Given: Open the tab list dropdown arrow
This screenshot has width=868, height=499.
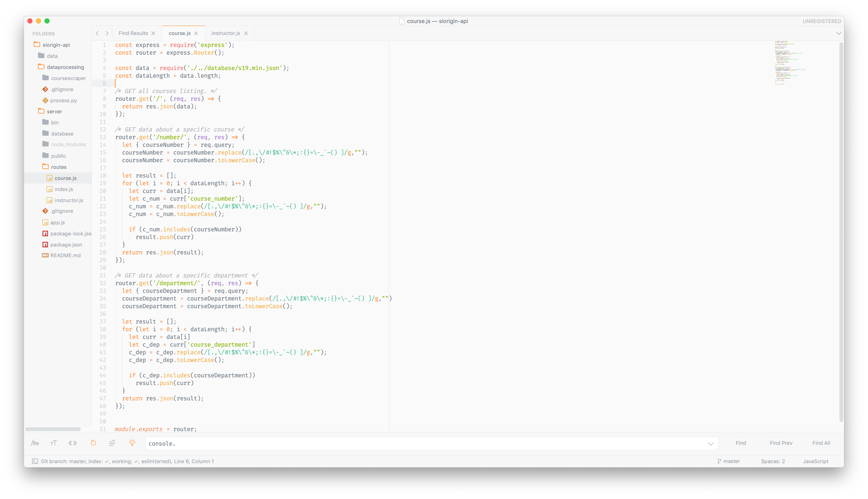Looking at the screenshot, I should tap(839, 33).
